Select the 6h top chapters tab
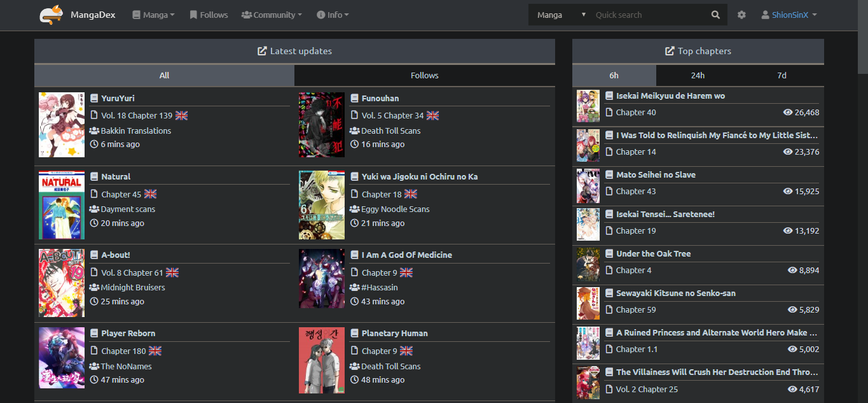 coord(614,75)
